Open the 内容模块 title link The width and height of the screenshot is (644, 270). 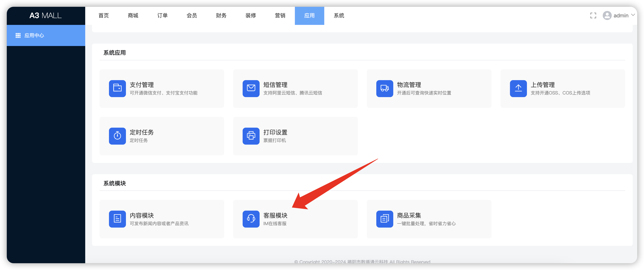(142, 216)
